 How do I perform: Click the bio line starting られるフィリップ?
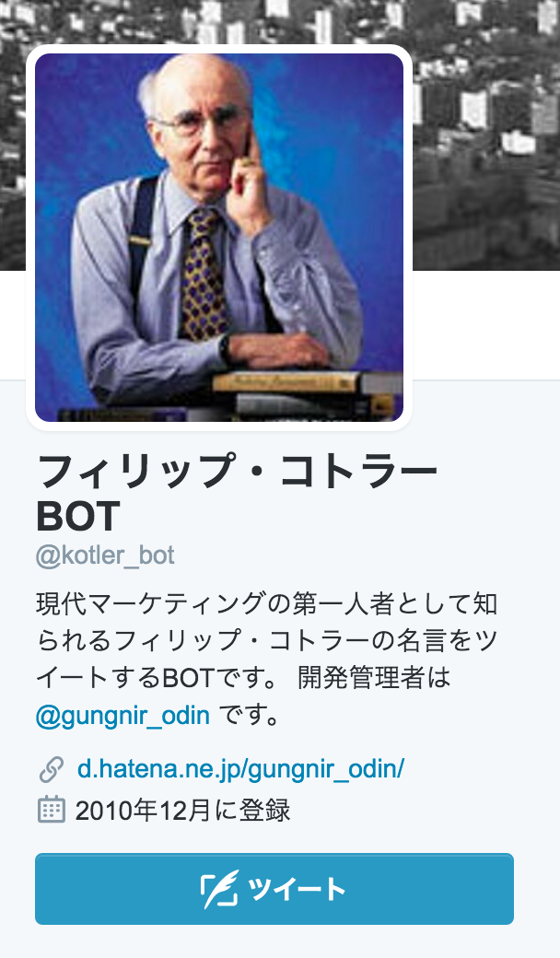[x=266, y=641]
